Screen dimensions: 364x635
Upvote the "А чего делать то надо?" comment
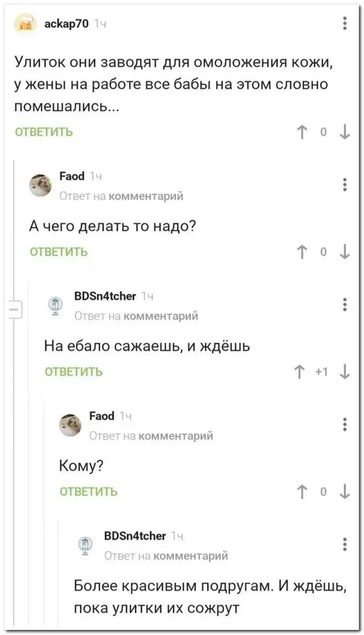(301, 252)
